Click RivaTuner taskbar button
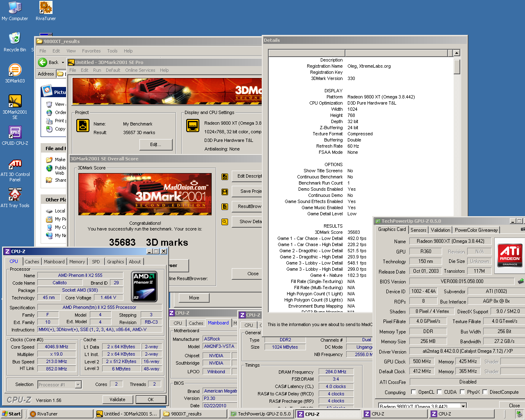525x420 pixels. click(x=61, y=414)
